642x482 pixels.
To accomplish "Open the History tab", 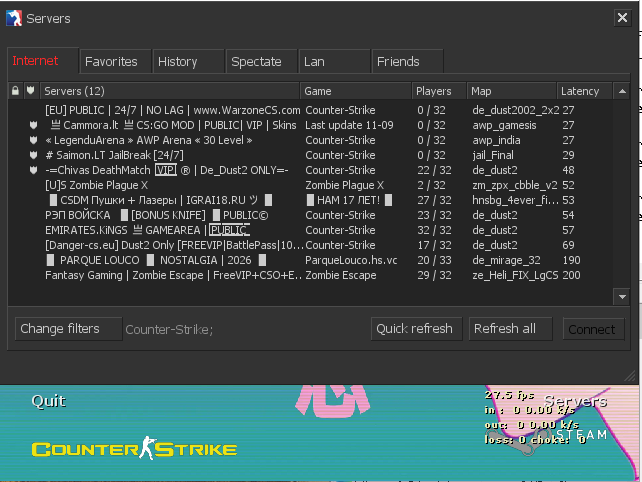I will 178,61.
